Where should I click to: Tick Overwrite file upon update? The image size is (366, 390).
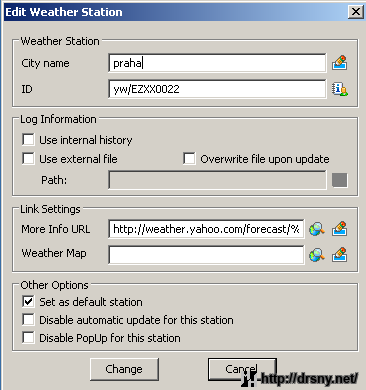point(189,159)
